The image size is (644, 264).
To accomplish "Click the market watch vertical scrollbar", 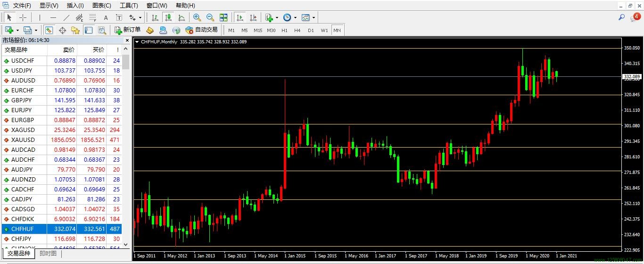I will pos(125,61).
